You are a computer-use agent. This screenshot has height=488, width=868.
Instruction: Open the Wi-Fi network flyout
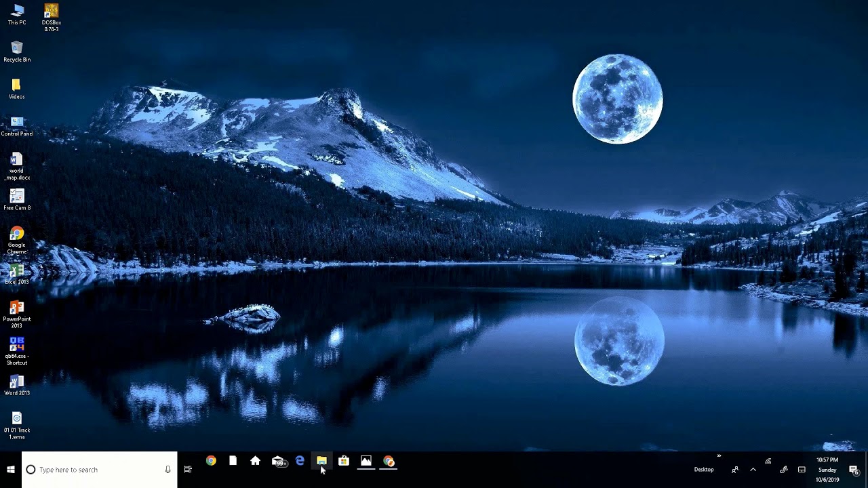click(x=768, y=461)
